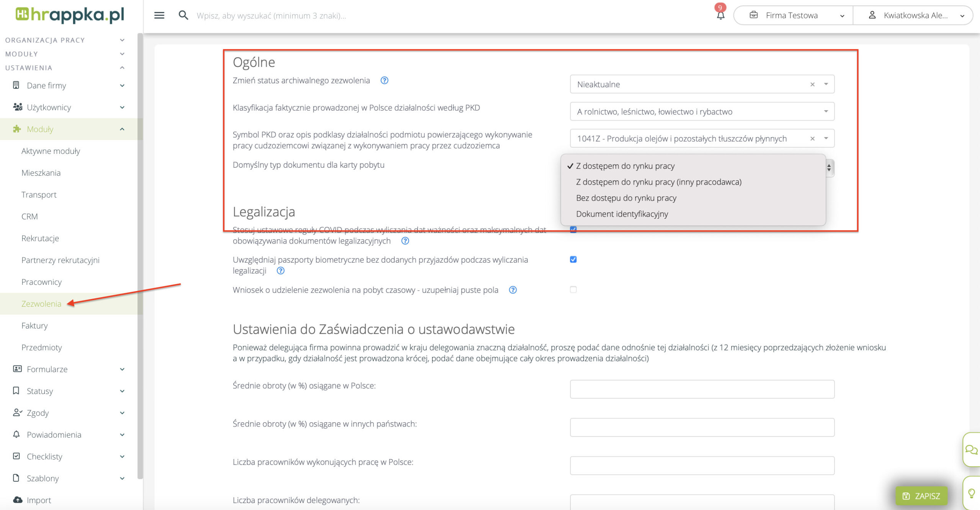Click help icon beside biometric passports setting
The image size is (980, 510).
[x=281, y=271]
